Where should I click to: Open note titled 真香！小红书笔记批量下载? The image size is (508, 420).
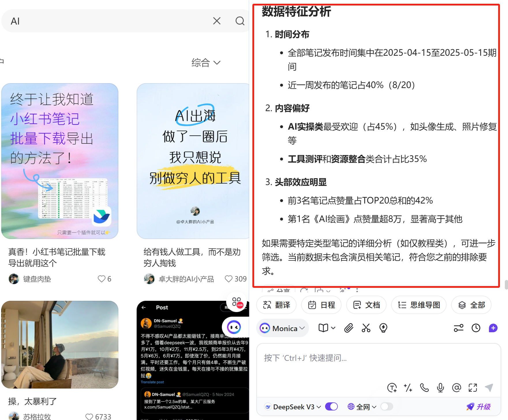click(x=57, y=257)
